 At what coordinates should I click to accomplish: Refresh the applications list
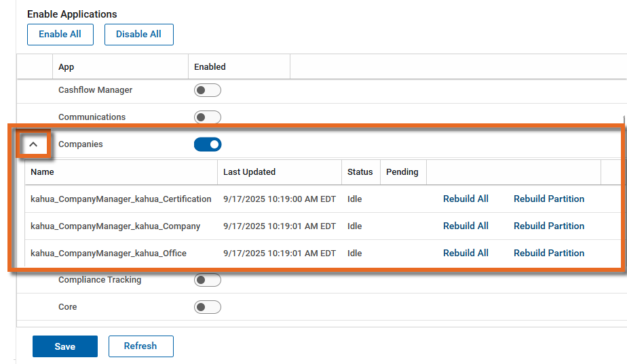click(x=140, y=346)
